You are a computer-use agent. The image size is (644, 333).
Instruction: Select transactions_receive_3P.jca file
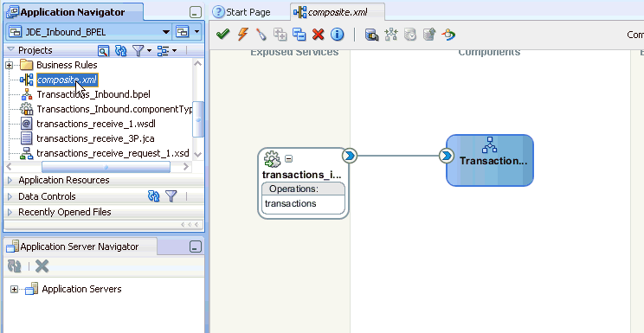coord(95,138)
